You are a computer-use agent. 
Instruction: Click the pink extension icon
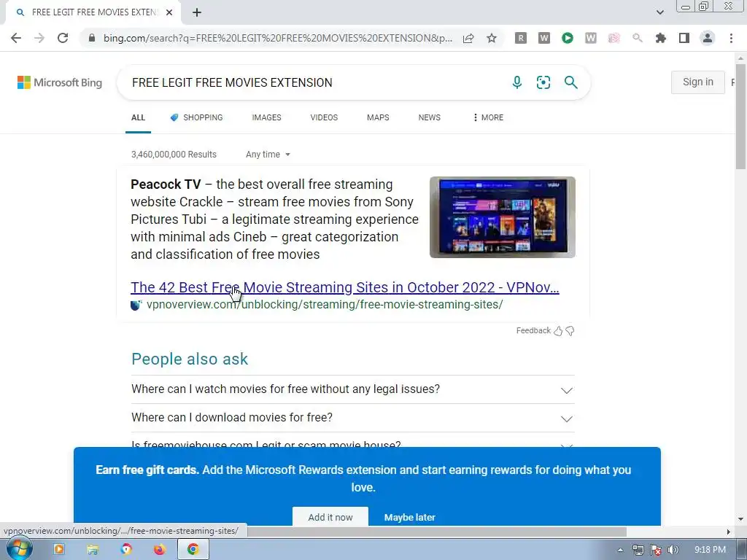click(614, 38)
